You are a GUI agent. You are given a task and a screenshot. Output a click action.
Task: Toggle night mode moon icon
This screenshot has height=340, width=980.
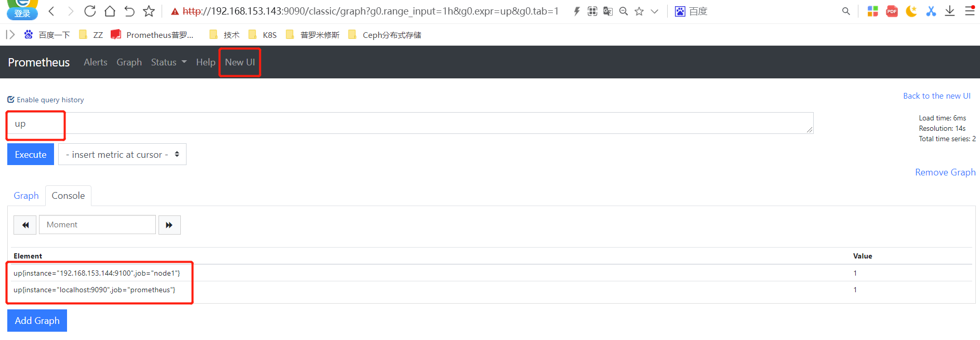tap(911, 11)
